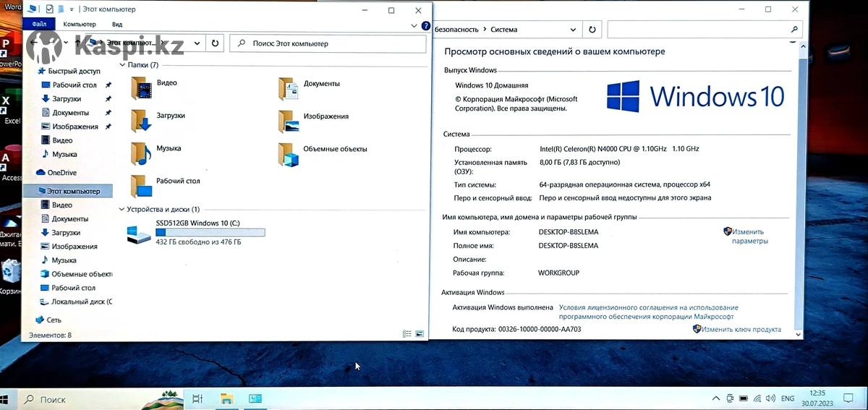Open the Вид ribbon tab
Screen dimensions: 868x410
tap(117, 24)
